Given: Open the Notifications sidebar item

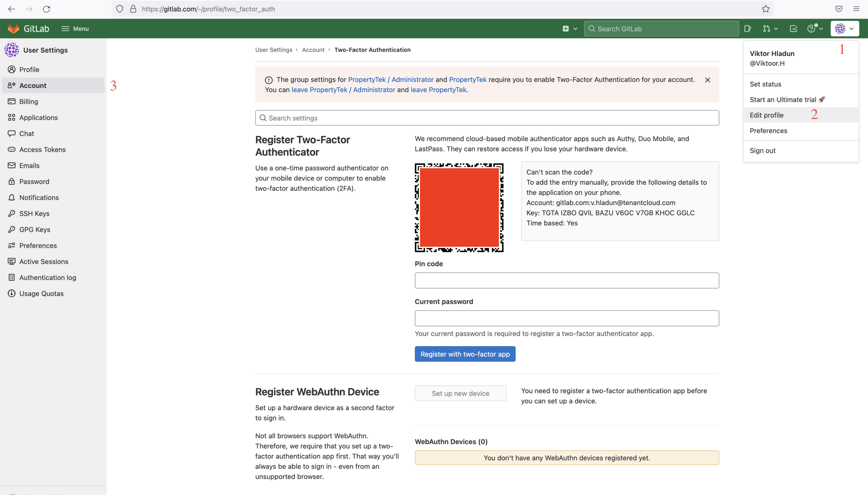Looking at the screenshot, I should 39,197.
